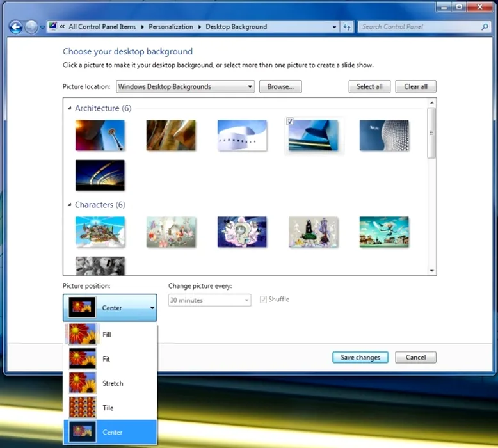Collapse the Architecture (6) group

point(70,109)
